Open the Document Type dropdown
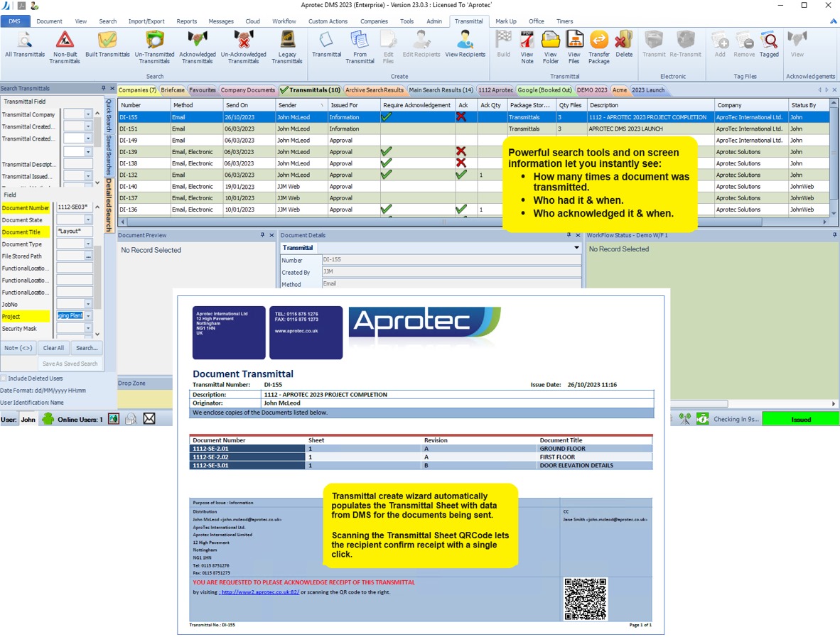Screen dimensions: 840x637 (88, 244)
